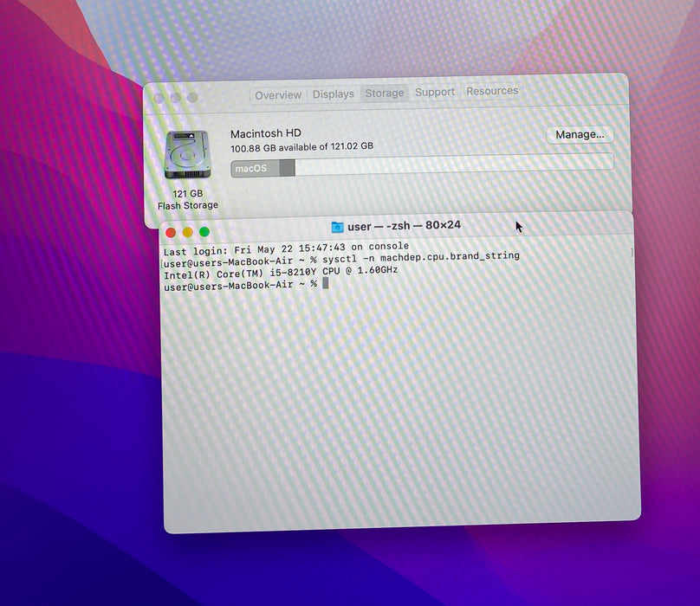Click the '121 GB' label under drive
The width and height of the screenshot is (700, 606).
pyautogui.click(x=187, y=194)
